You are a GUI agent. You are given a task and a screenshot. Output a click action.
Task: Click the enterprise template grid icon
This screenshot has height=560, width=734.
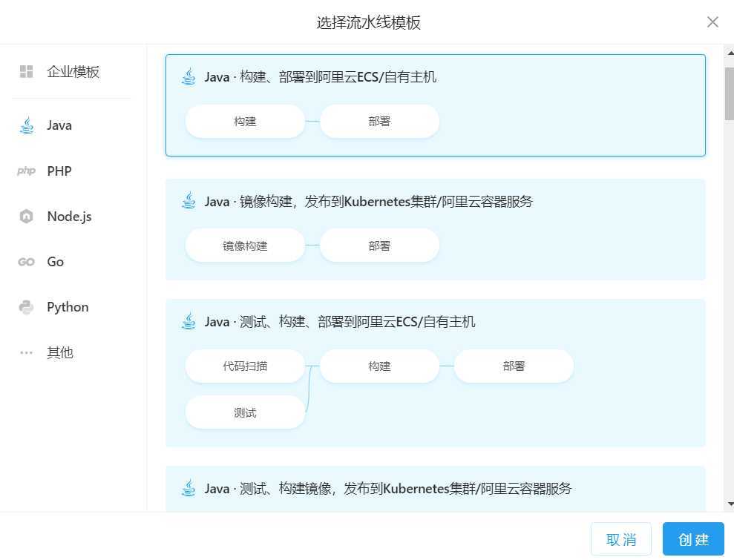click(x=26, y=72)
